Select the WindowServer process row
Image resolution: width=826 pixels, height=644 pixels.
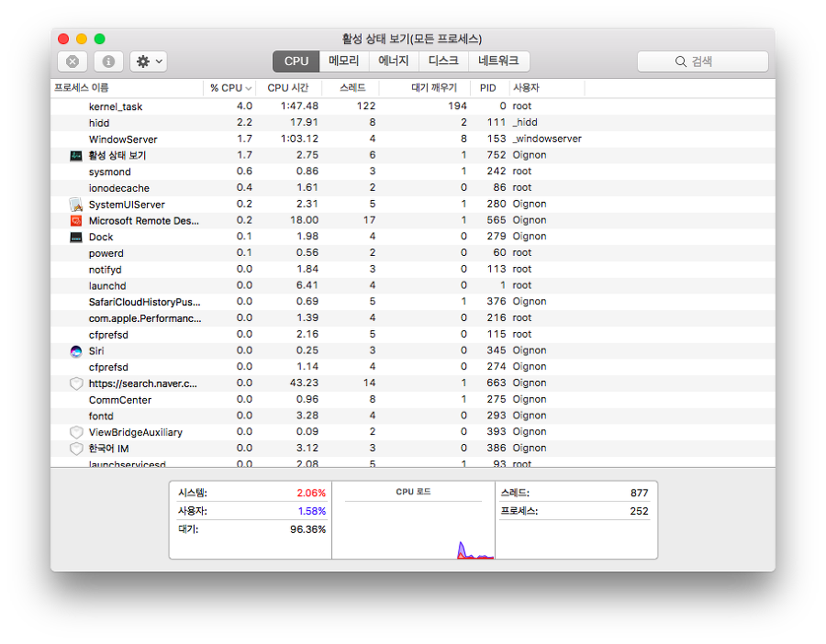pos(413,139)
